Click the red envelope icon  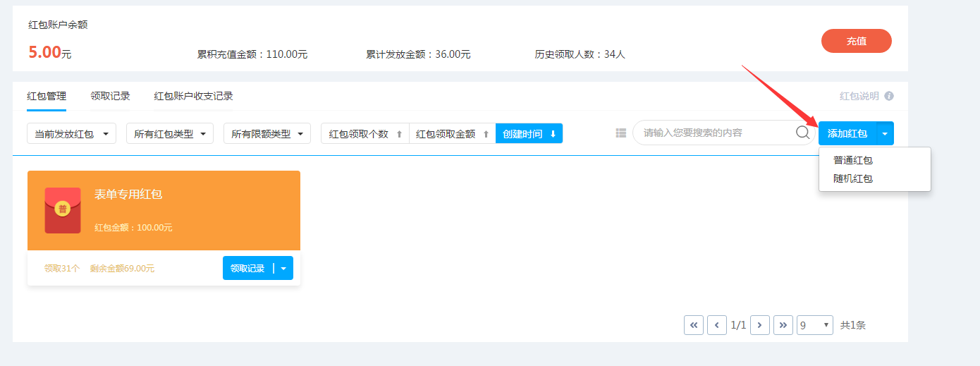62,210
